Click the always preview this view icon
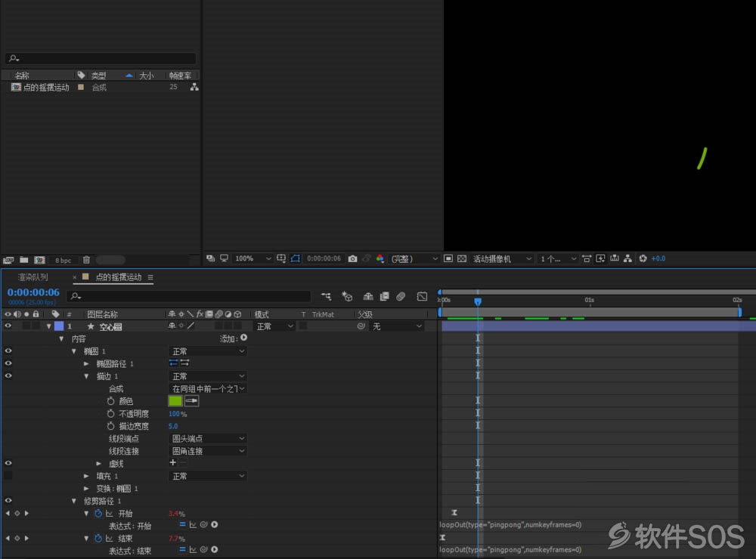756x559 pixels. tap(211, 259)
